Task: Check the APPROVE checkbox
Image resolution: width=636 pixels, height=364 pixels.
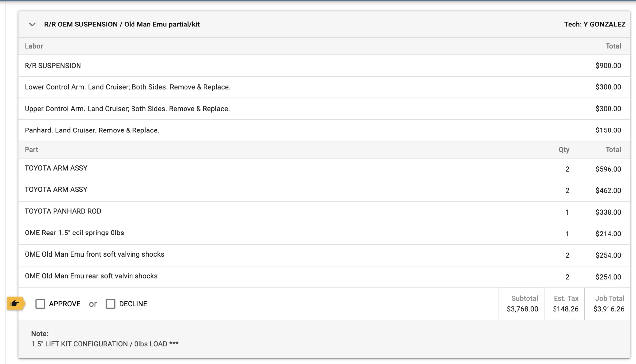Action: coord(40,304)
